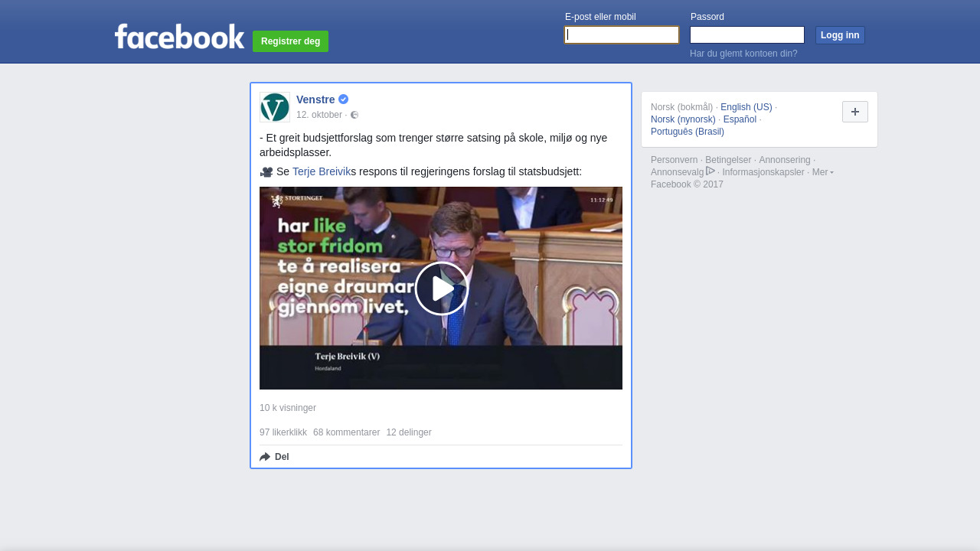Image resolution: width=980 pixels, height=551 pixels.
Task: View the 68 kommentarer on the post
Action: coord(346,432)
